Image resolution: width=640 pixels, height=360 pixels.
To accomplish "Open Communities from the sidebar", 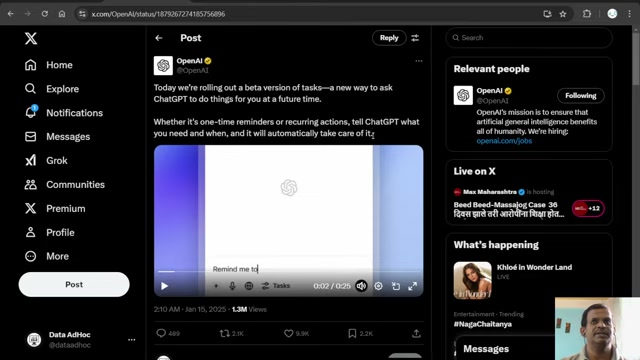I will pos(65,184).
